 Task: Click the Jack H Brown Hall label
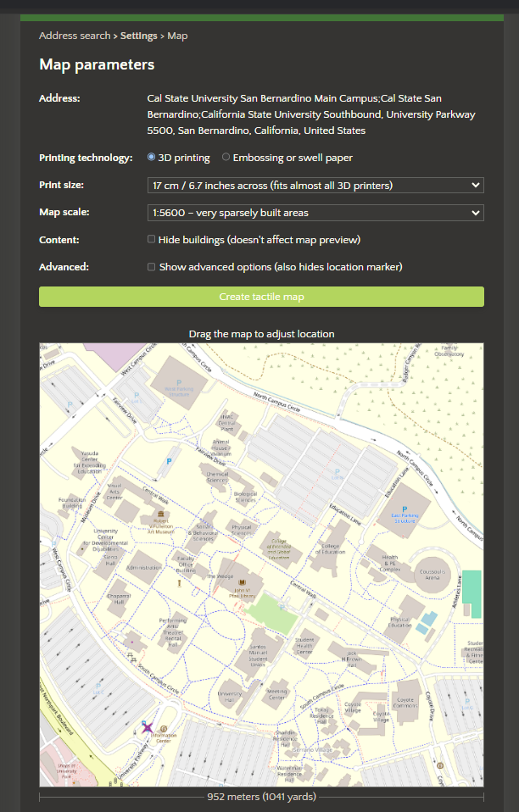pyautogui.click(x=352, y=659)
